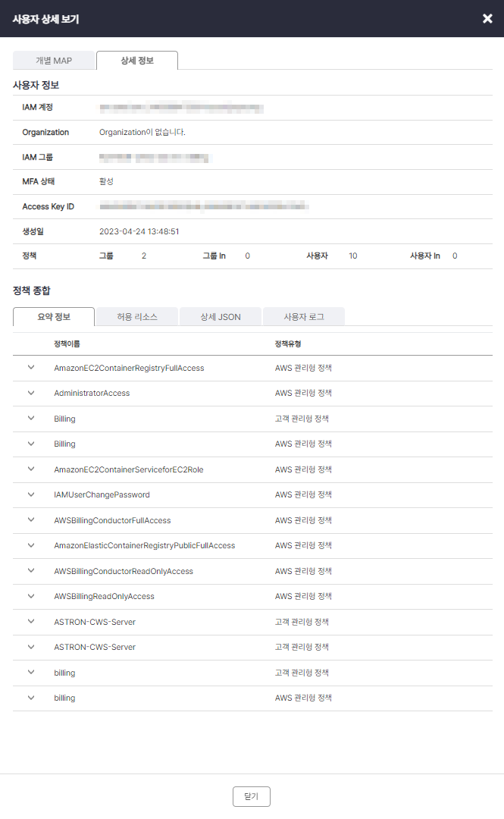Click the 정책이름 column header
The height and width of the screenshot is (819, 504).
[x=67, y=344]
